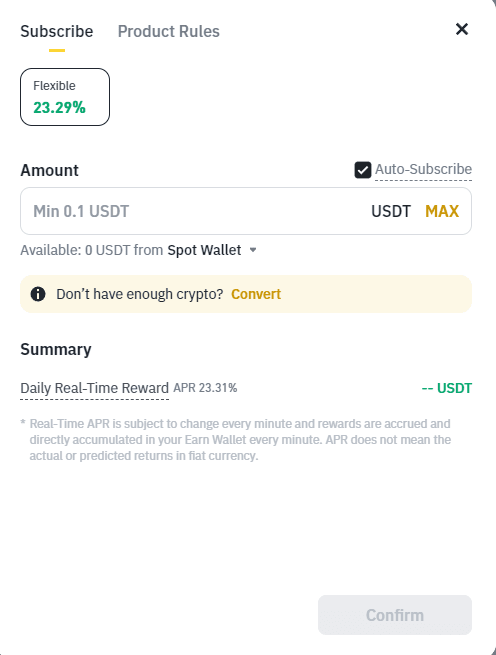Click the green 23.29% rate text
The image size is (496, 655).
(59, 108)
